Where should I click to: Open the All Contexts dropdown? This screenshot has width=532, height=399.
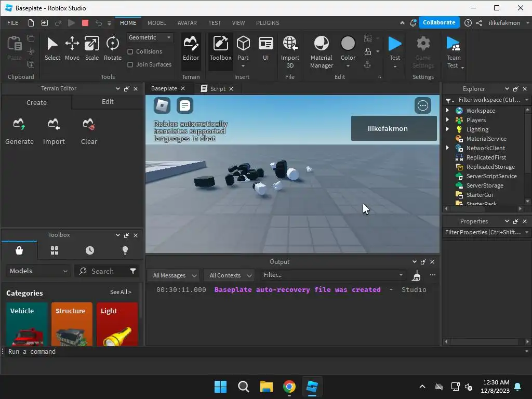click(230, 275)
